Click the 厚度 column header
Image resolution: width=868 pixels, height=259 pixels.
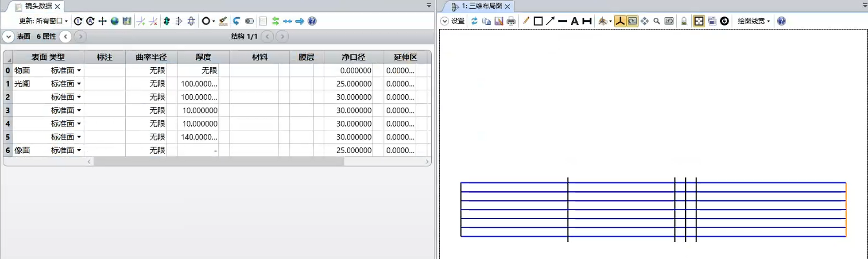203,57
